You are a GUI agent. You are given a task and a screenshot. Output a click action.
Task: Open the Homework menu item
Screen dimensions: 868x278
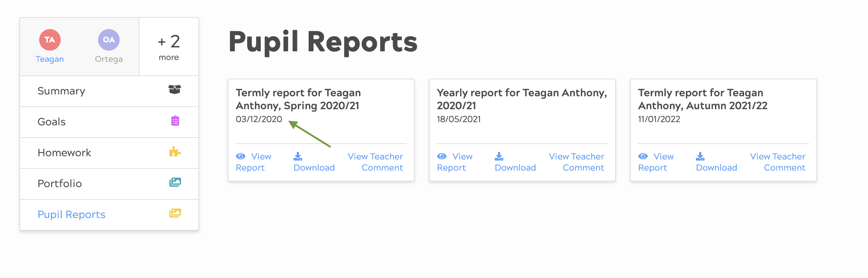coord(64,153)
